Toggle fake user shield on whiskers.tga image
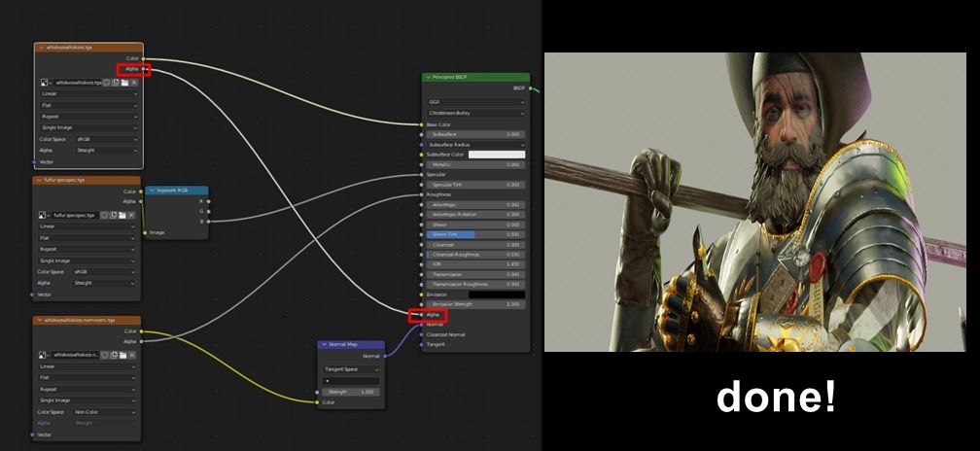980x451 pixels. point(107,83)
